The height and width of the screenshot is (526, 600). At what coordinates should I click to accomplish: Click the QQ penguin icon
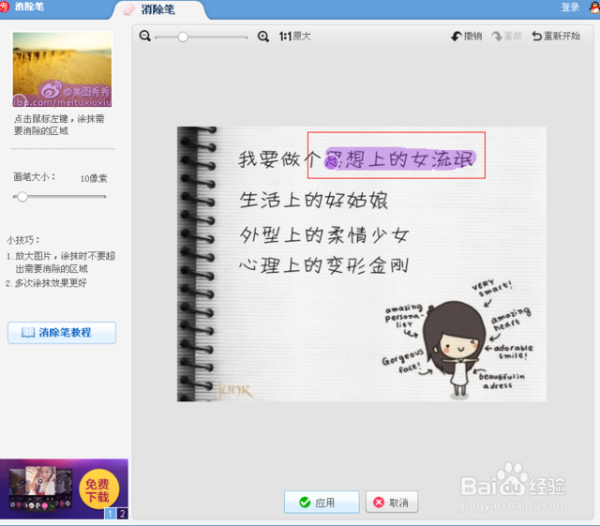pos(595,7)
